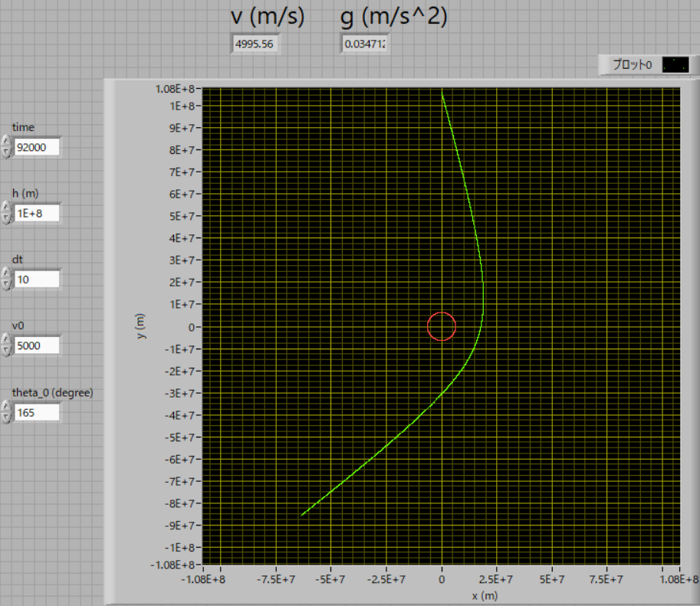Raise theta_0 using its up arrow

click(x=6, y=407)
